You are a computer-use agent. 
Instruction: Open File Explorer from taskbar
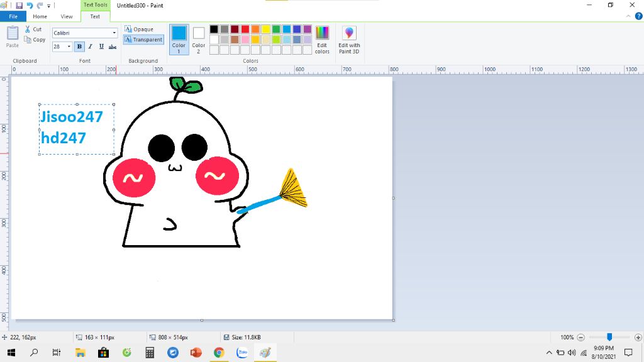pyautogui.click(x=80, y=353)
